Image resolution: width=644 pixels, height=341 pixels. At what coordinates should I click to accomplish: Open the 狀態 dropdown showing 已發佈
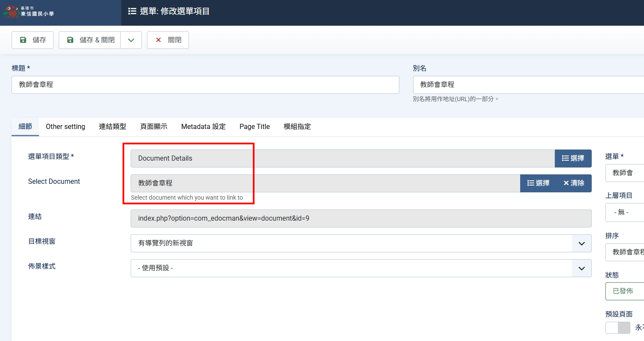click(x=625, y=291)
